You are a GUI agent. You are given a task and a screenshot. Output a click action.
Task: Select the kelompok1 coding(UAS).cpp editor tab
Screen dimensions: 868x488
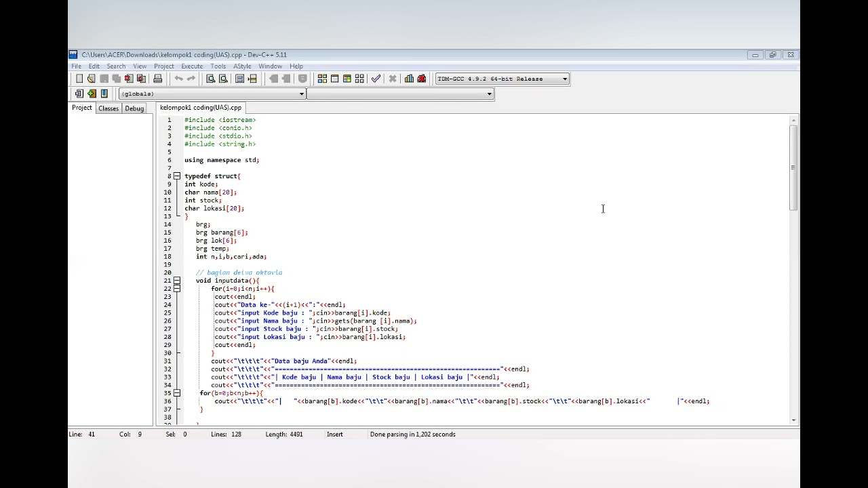(201, 108)
